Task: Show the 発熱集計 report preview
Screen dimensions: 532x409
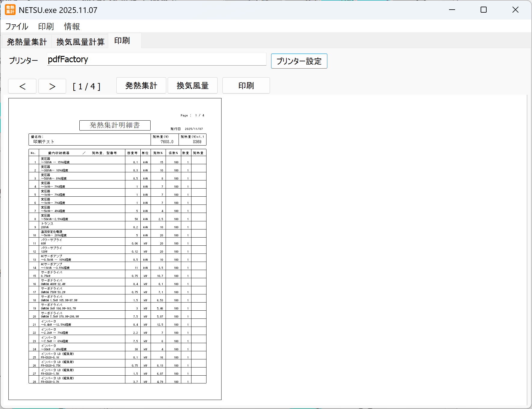Action: (141, 86)
